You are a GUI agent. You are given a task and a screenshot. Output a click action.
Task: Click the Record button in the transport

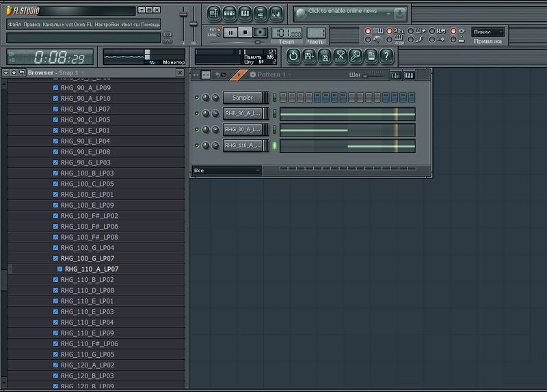click(x=261, y=32)
